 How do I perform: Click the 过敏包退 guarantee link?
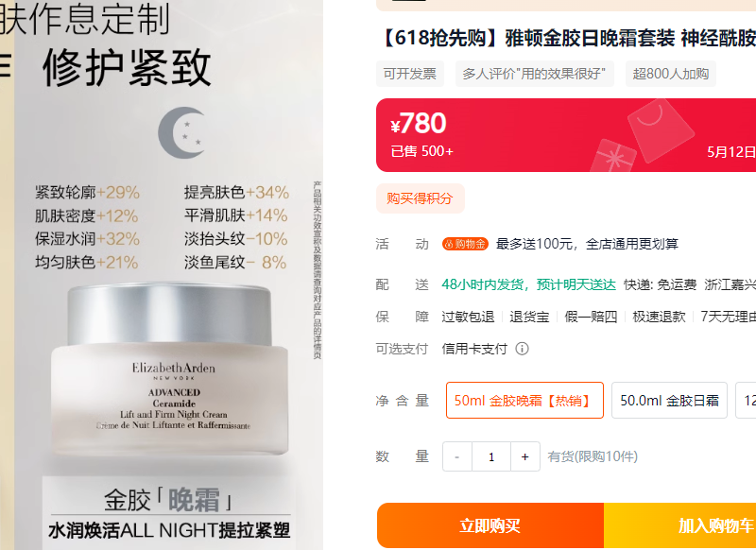[x=468, y=317]
